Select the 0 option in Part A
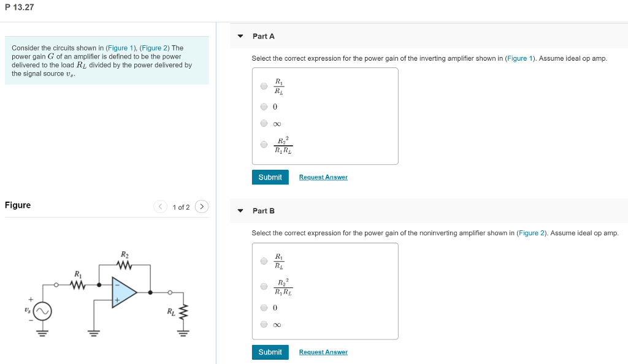Image resolution: width=628 pixels, height=364 pixels. click(264, 106)
